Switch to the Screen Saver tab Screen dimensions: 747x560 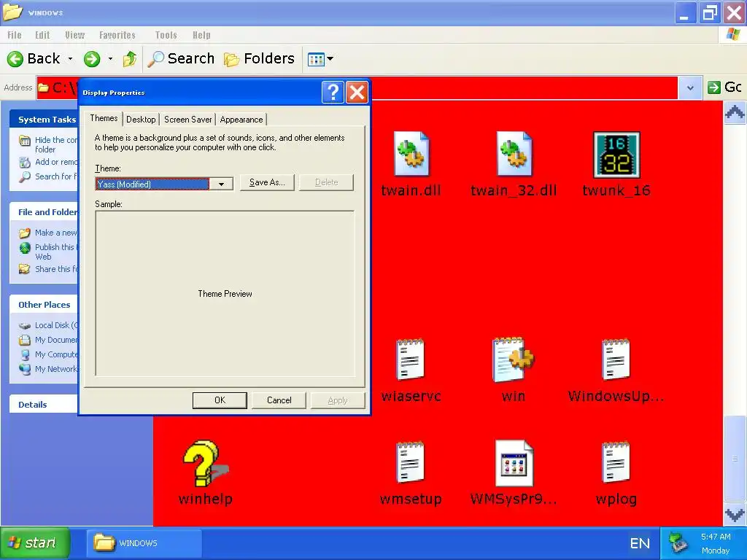pos(187,120)
